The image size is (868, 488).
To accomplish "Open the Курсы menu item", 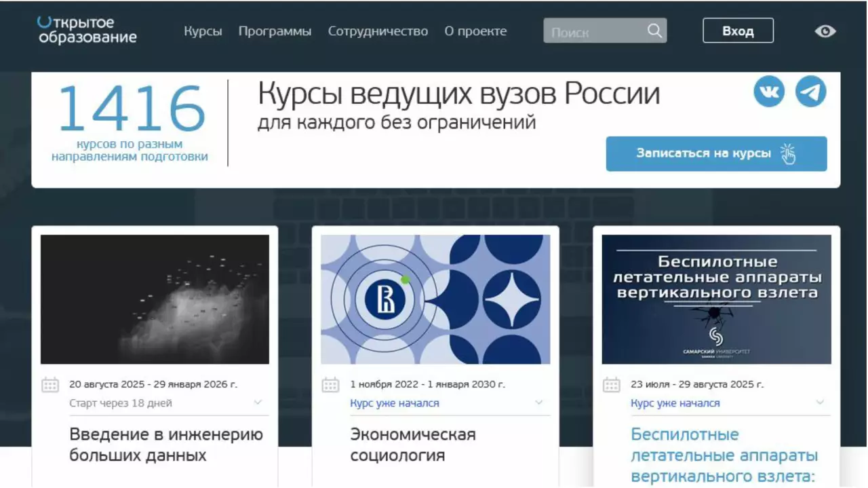I will [203, 31].
